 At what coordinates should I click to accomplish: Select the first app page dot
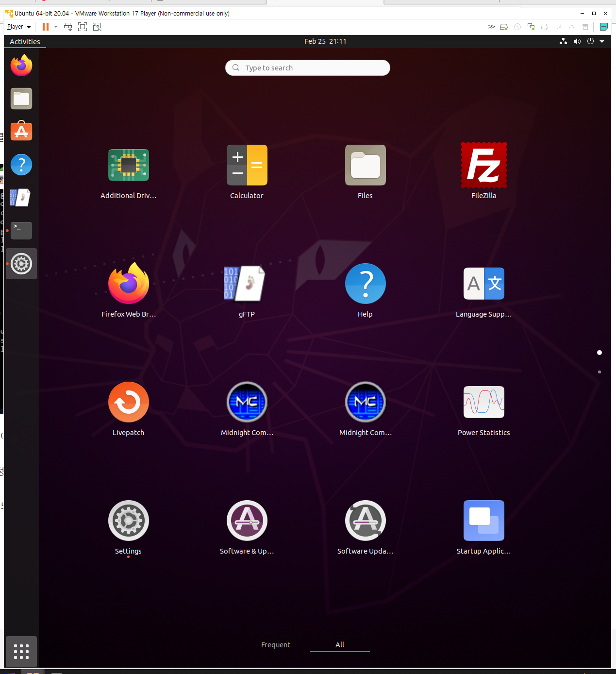(599, 353)
